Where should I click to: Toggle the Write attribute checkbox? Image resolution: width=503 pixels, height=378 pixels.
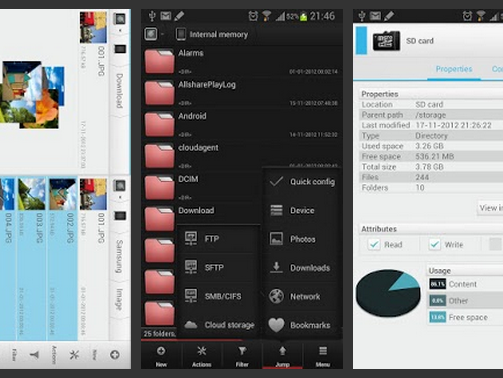pyautogui.click(x=434, y=245)
